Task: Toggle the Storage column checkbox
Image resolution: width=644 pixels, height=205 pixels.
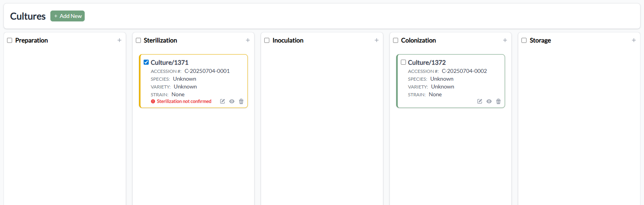Action: click(x=524, y=40)
